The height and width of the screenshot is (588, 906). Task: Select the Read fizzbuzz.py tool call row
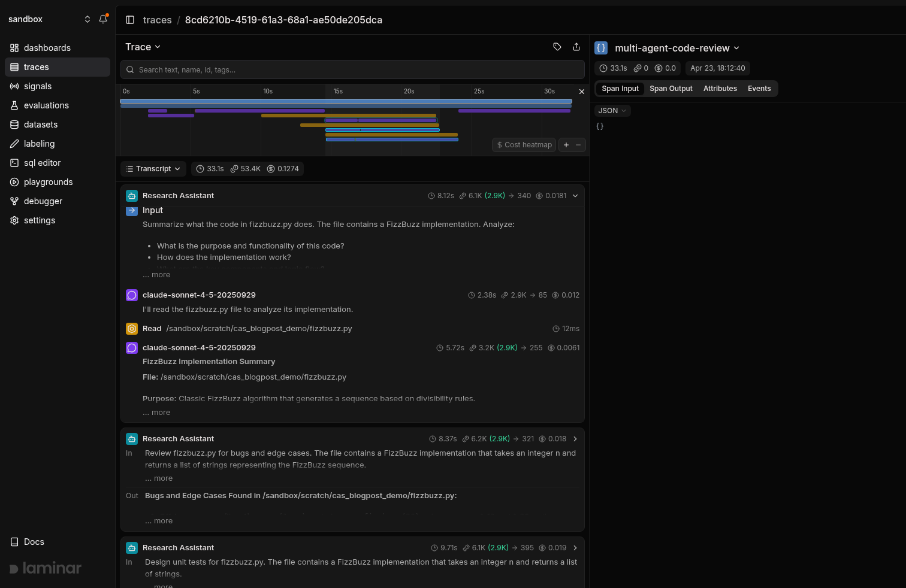(352, 329)
